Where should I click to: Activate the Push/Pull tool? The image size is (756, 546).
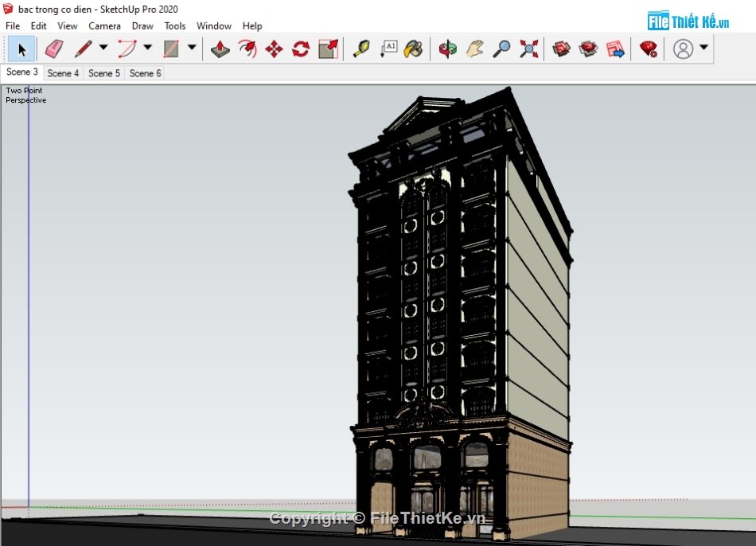[x=220, y=49]
